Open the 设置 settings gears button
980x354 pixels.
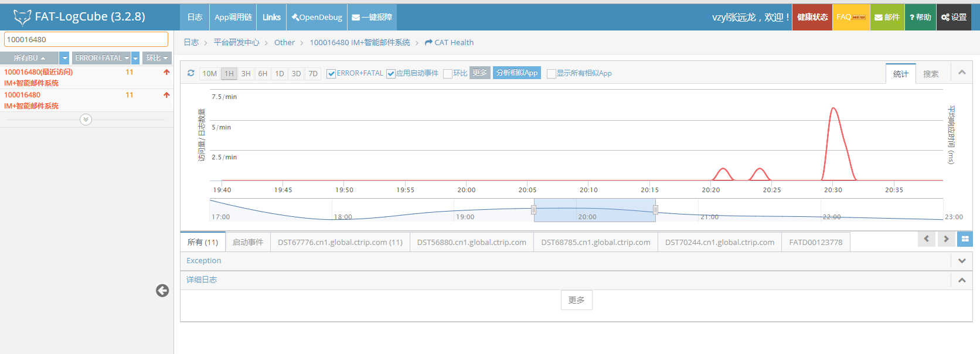[954, 18]
